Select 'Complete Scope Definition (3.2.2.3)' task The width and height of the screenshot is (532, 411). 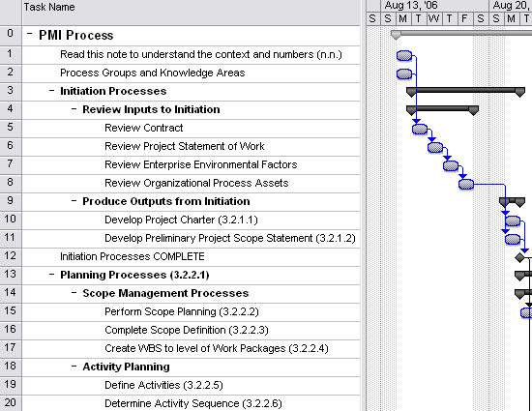187,330
